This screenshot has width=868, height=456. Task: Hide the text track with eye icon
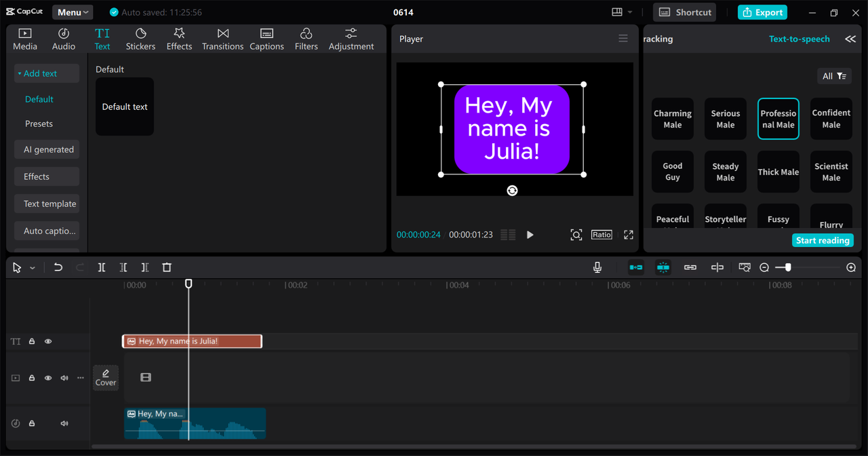coord(48,341)
